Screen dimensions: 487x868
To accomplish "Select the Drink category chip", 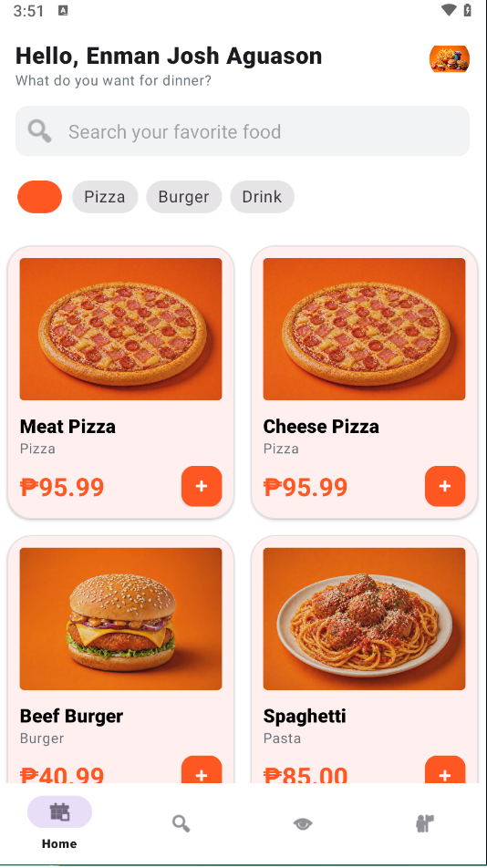I will 262,197.
